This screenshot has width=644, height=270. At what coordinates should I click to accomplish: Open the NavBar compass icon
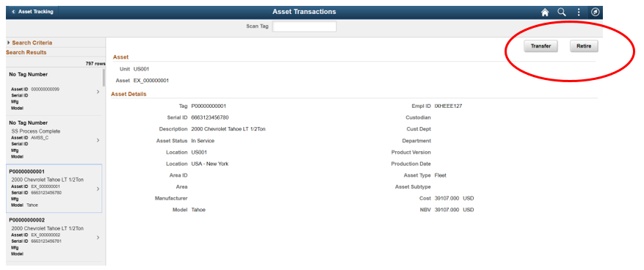[595, 12]
